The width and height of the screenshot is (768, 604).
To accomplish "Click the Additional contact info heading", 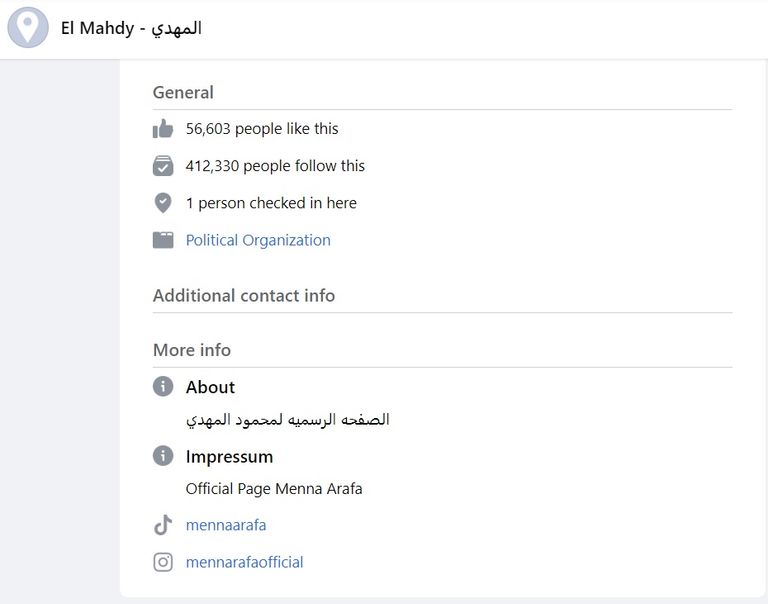I will click(x=244, y=296).
